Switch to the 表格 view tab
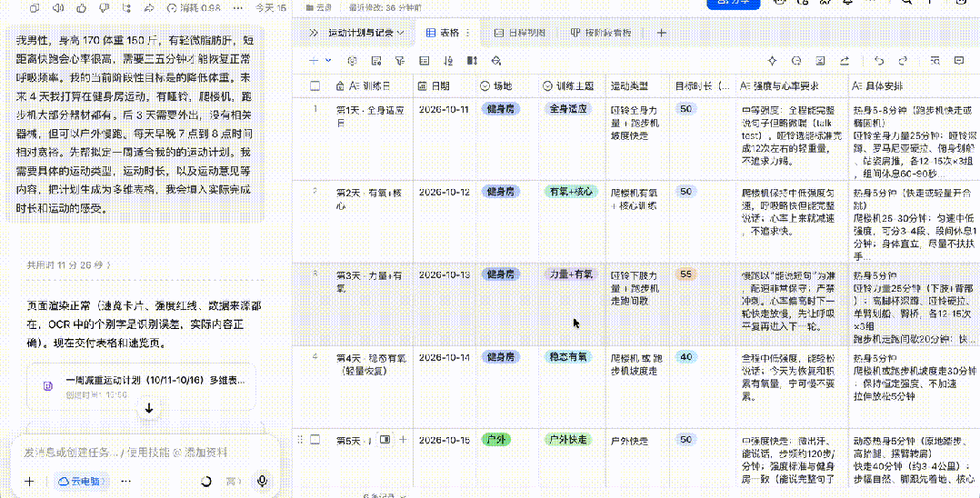Viewport: 980px width, 498px height. (x=443, y=33)
